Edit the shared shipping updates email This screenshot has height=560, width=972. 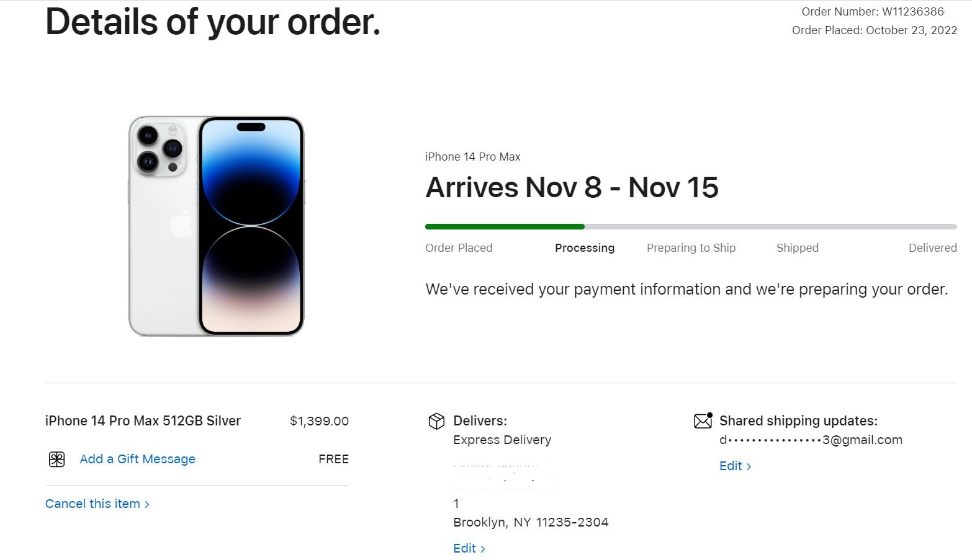[735, 466]
